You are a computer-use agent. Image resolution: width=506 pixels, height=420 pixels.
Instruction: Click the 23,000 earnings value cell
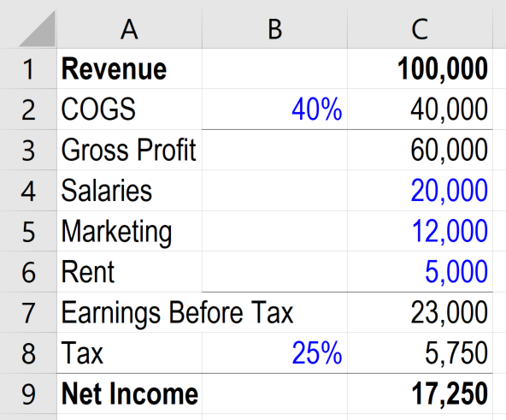(420, 312)
